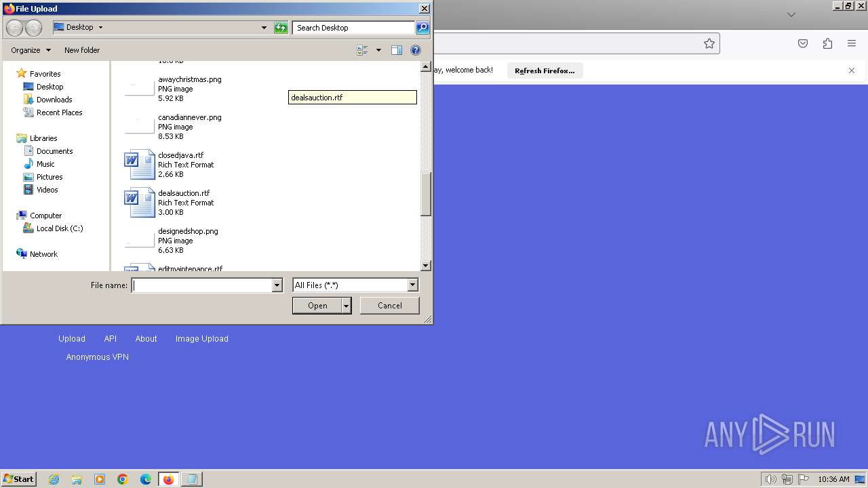Open File Upload dialog help
Screen dimensions: 868x488
[416, 50]
